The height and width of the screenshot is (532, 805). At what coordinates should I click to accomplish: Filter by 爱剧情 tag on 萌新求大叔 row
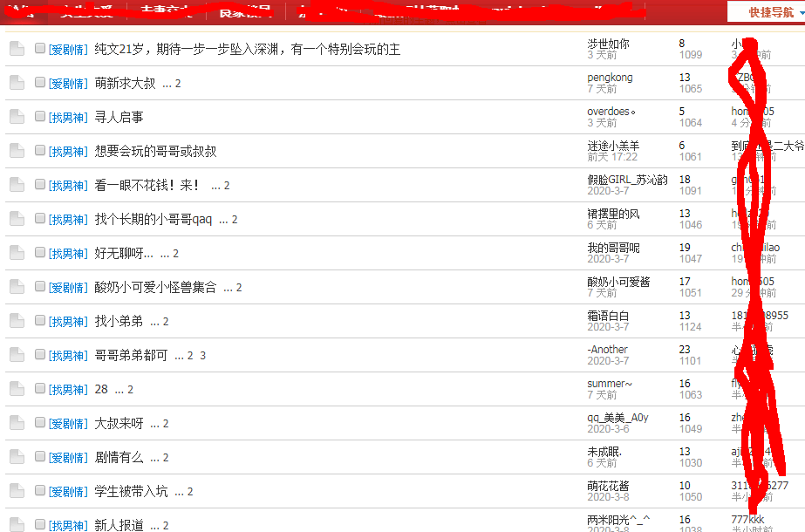68,84
